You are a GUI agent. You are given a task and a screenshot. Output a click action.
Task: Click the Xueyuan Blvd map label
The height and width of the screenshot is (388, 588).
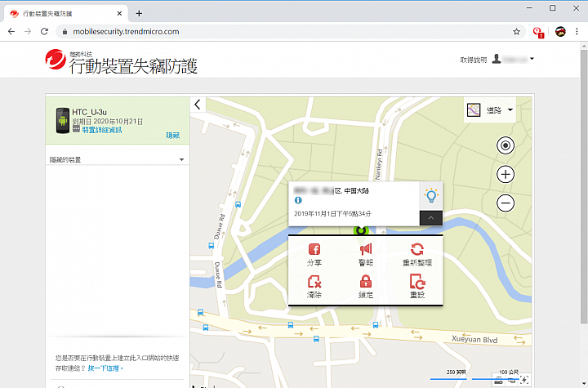(474, 339)
